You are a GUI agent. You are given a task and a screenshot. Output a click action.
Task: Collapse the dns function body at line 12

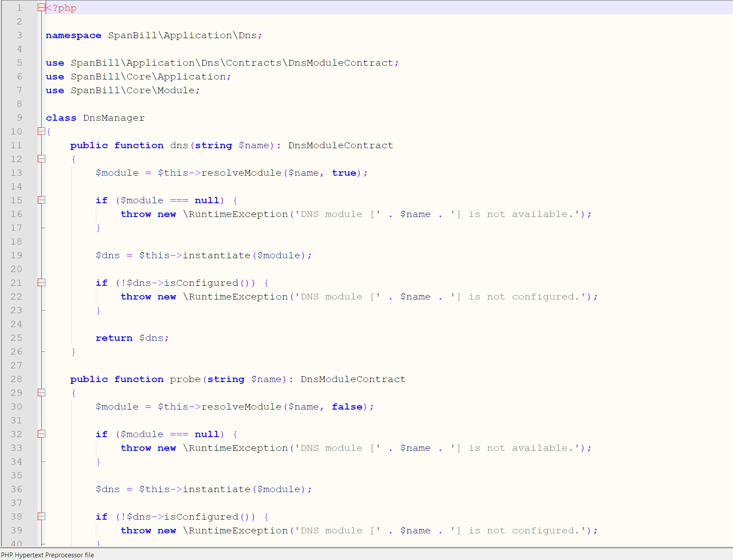coord(41,159)
